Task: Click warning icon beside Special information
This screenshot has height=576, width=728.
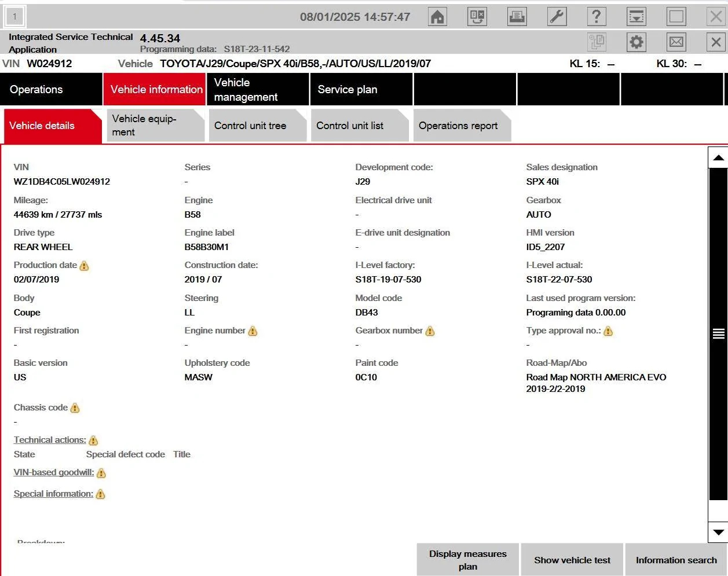Action: click(x=100, y=494)
